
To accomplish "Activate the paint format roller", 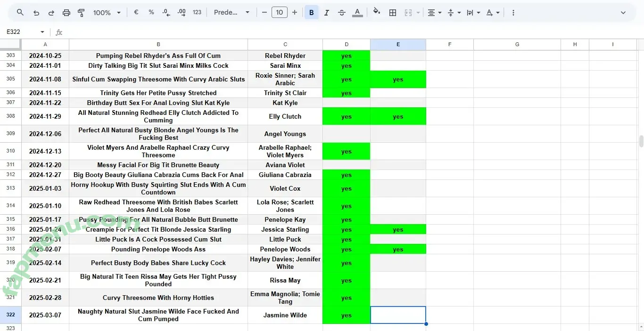I will coord(81,13).
